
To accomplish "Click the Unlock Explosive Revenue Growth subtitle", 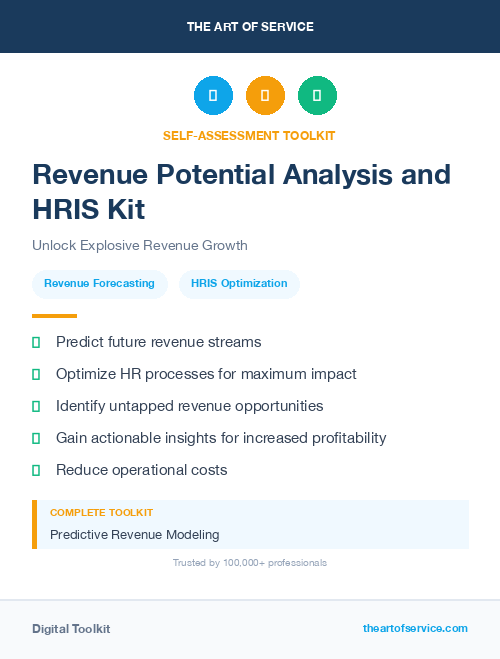I will pyautogui.click(x=140, y=245).
